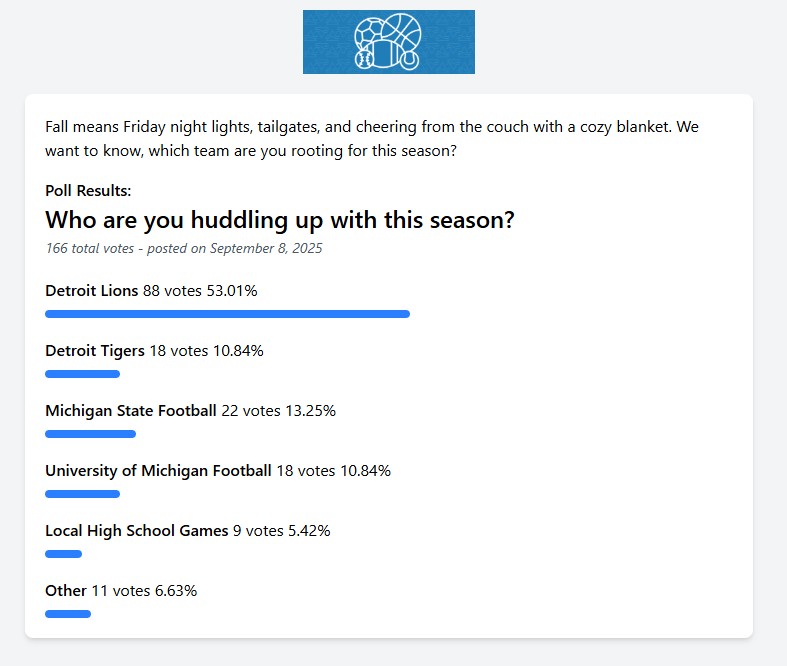
Task: Click University of Michigan Football result bar
Action: tap(82, 494)
